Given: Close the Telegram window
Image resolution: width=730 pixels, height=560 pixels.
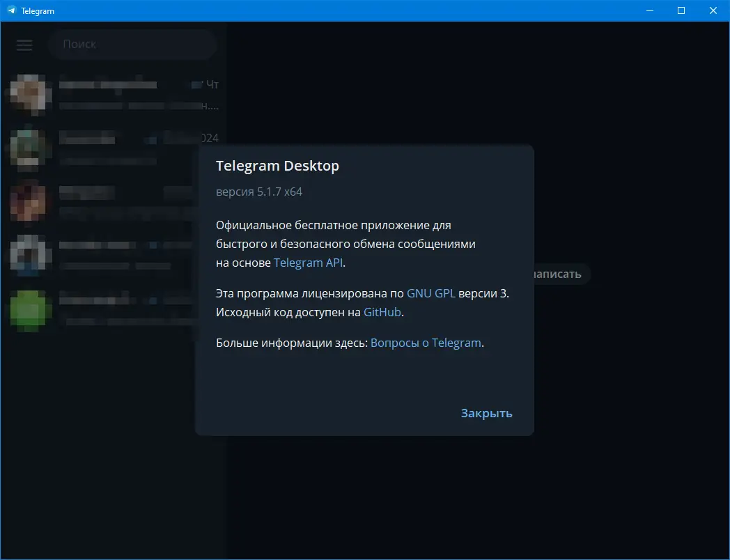Looking at the screenshot, I should [x=713, y=10].
